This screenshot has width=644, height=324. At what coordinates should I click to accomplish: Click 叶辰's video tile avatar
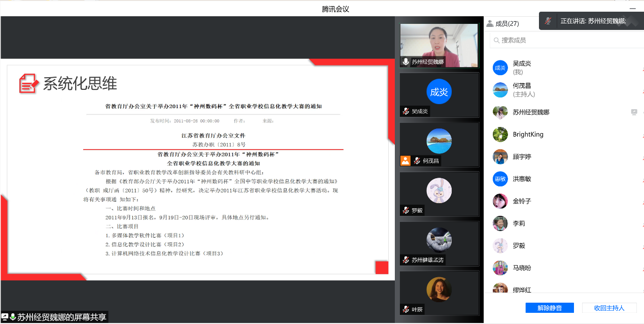click(439, 289)
